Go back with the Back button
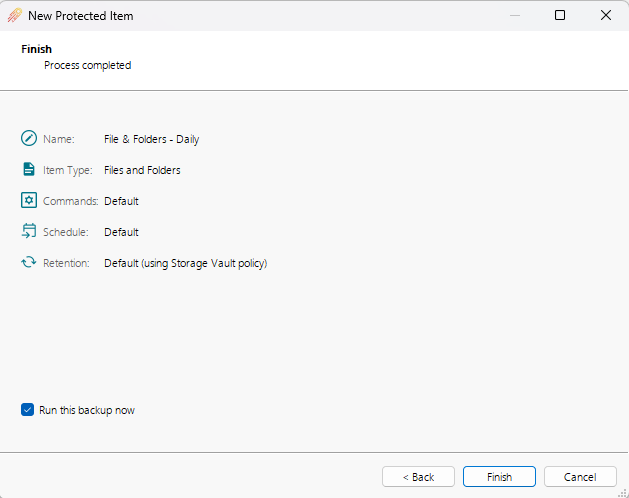Screen dimensions: 629x498 click(x=418, y=477)
